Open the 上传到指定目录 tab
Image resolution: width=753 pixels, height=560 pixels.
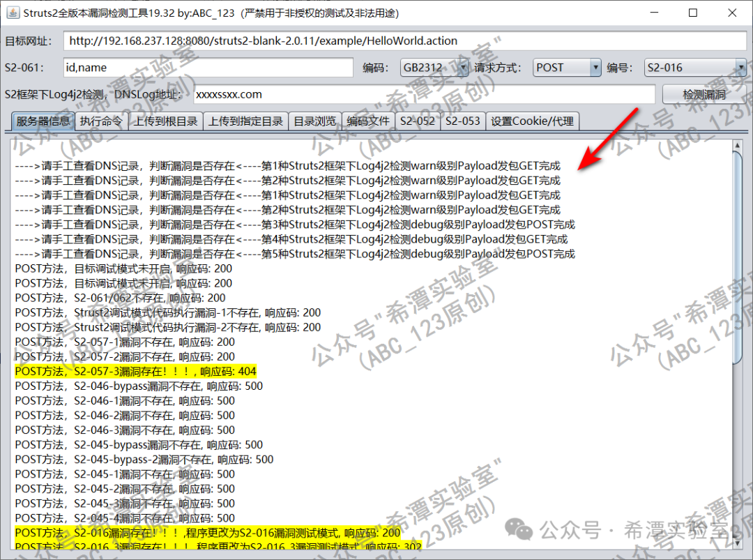(245, 121)
